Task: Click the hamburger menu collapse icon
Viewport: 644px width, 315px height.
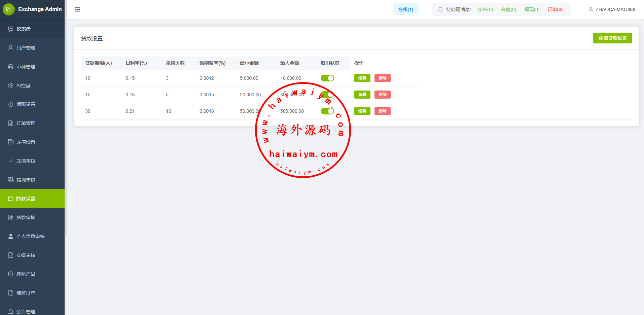Action: (77, 9)
